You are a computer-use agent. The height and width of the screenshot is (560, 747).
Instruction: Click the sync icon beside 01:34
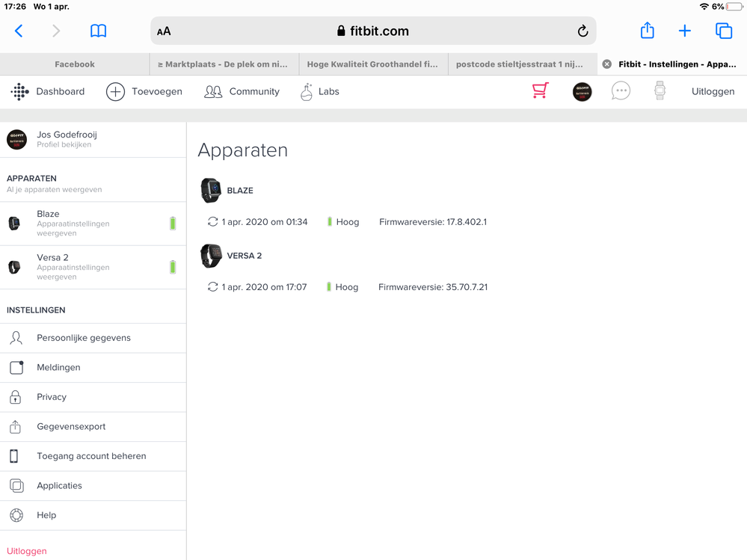212,221
